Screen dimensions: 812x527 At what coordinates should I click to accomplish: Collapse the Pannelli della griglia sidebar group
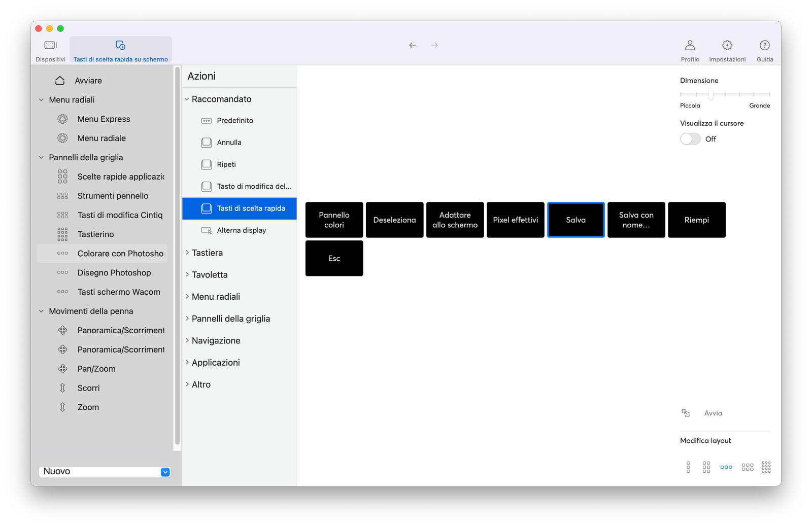point(42,158)
